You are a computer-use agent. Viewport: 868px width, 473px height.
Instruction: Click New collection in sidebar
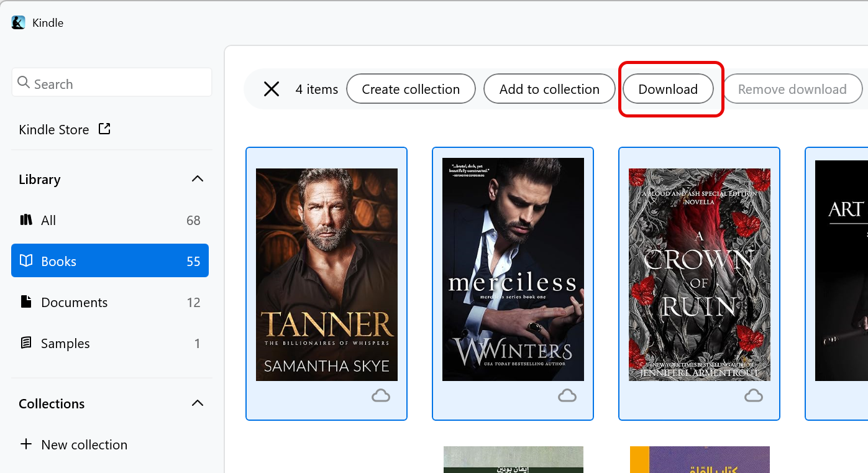(x=74, y=444)
